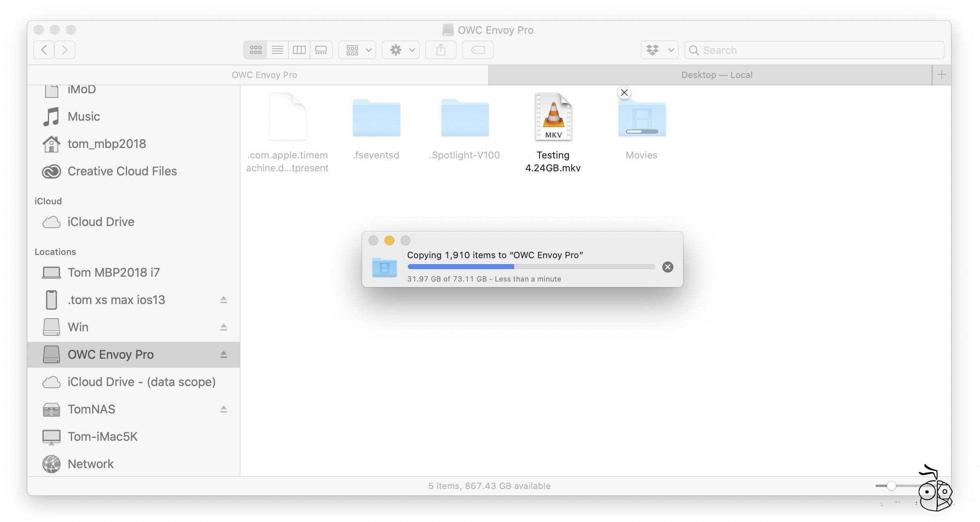This screenshot has width=980, height=522.
Task: Click the Edit Tags icon
Action: tap(478, 49)
